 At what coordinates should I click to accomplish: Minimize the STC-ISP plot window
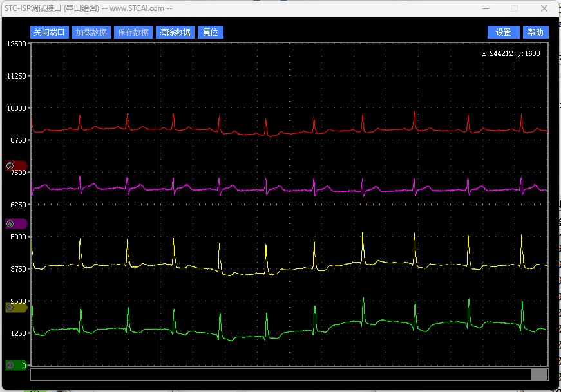click(x=485, y=8)
